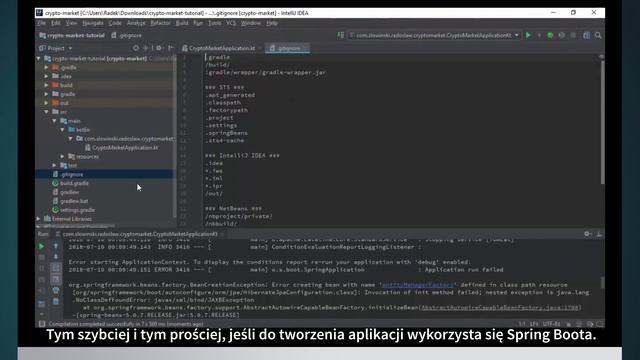Image resolution: width=640 pixels, height=360 pixels.
Task: Click editor vertical scrollbar
Action: coord(602,121)
